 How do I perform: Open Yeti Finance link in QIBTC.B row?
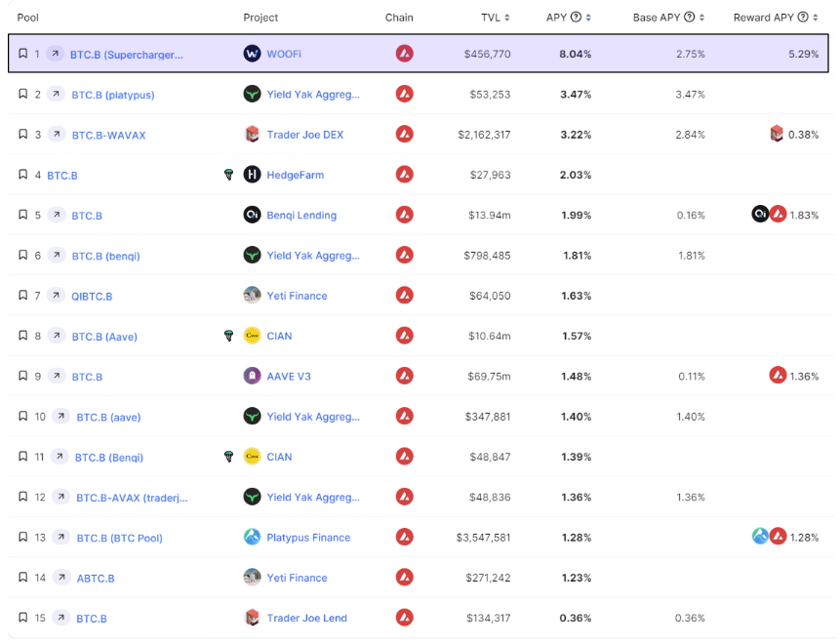tap(297, 296)
